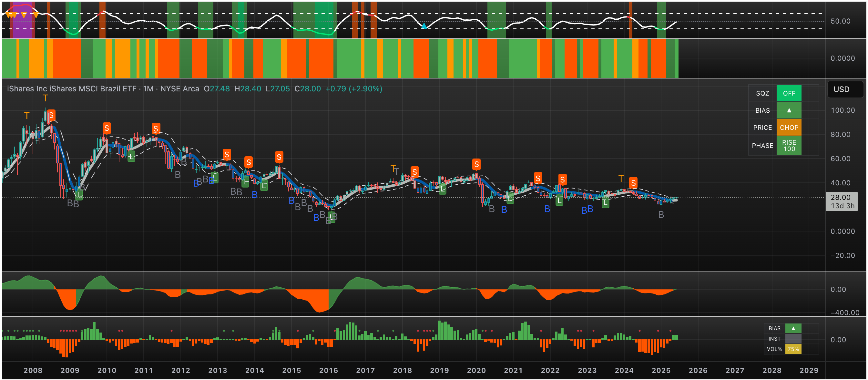Click the 2026 label on time axis
This screenshot has height=380, width=868.
[698, 370]
